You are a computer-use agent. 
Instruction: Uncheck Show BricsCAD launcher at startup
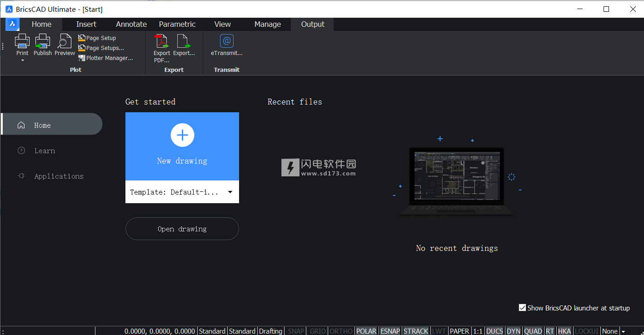(522, 308)
